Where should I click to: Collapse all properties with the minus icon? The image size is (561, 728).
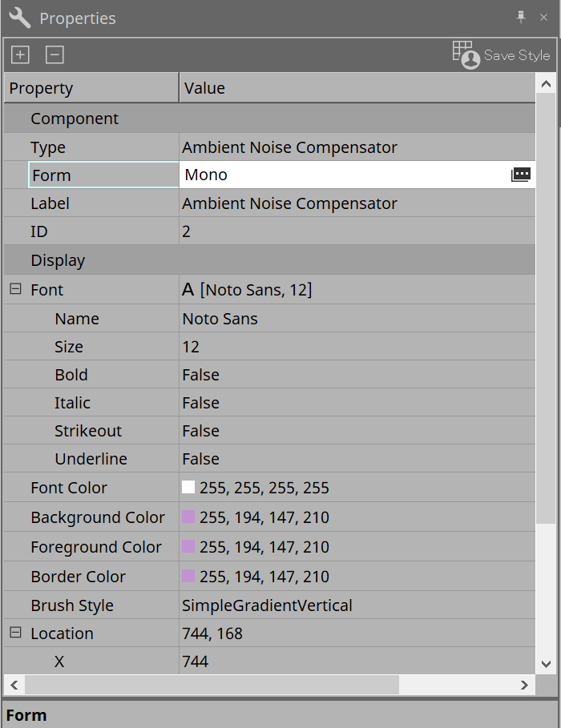53,54
